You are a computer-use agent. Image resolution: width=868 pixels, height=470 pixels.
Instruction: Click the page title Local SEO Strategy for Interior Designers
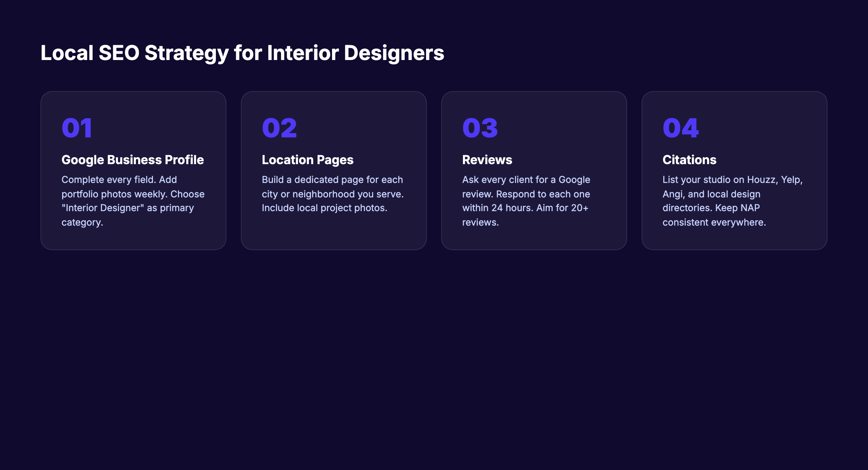click(242, 53)
